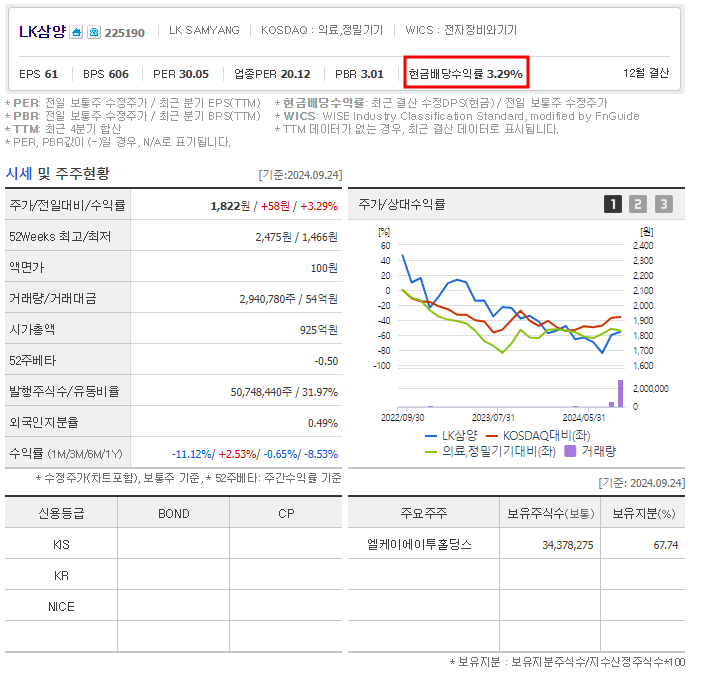
Task: Click the LK삼양 company name heading
Action: point(42,32)
